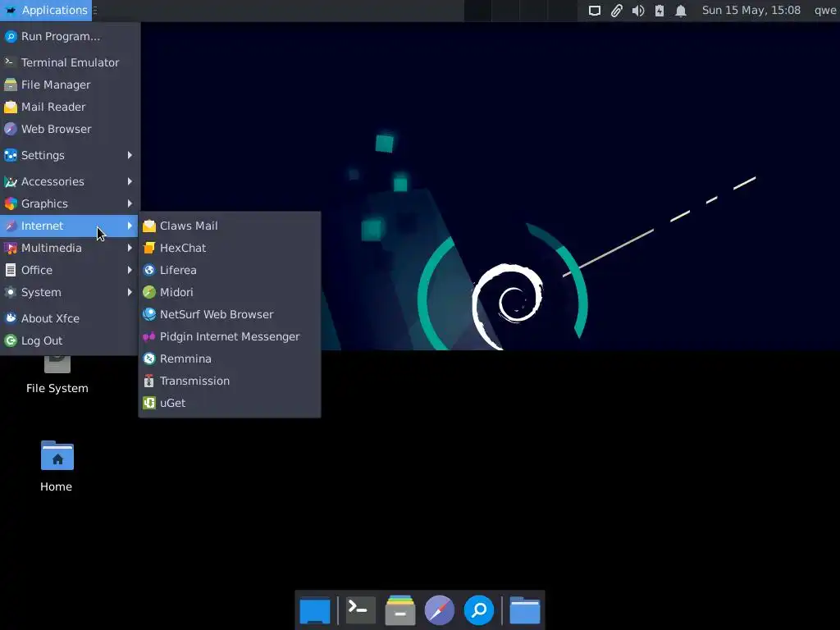Click the Remmina icon in submenu
This screenshot has width=840, height=630.
pos(149,358)
